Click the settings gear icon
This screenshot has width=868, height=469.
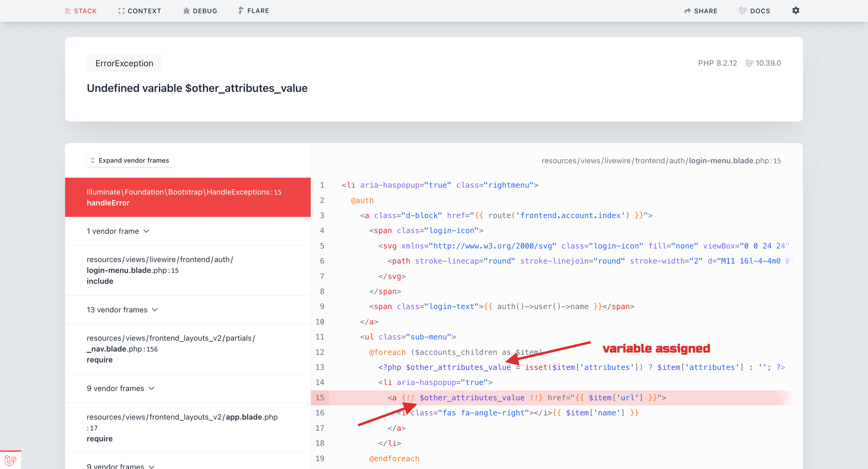coord(795,11)
